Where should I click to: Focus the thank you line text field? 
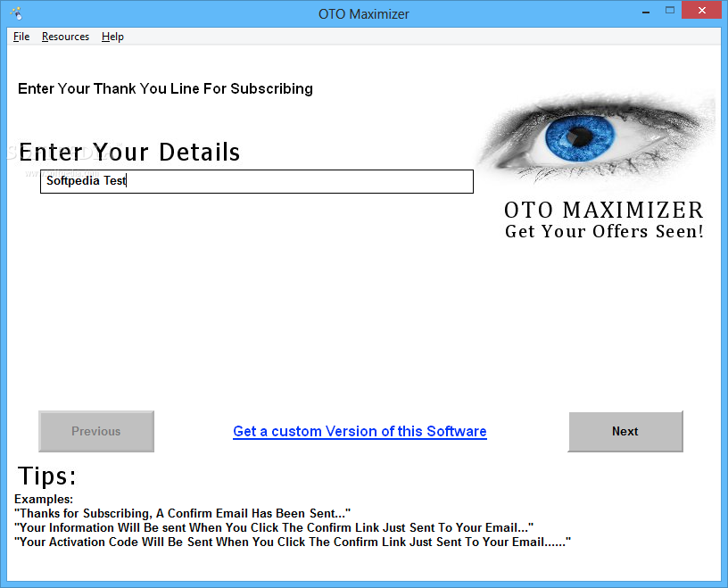(x=257, y=181)
